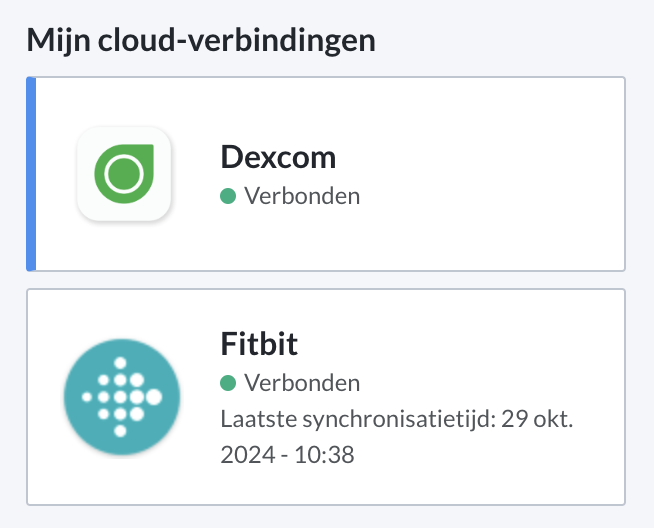The width and height of the screenshot is (654, 528).
Task: Select the blue accent bar on Dexcom card
Action: 31,174
